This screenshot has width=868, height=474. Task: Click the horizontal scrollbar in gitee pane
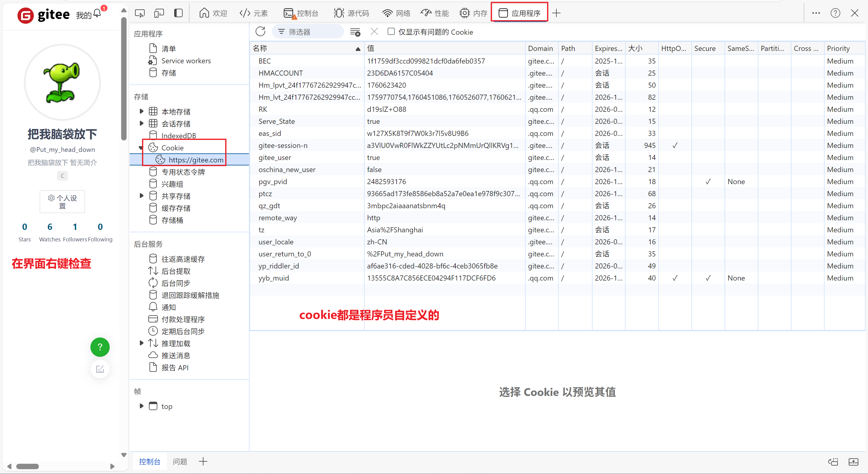[x=28, y=466]
